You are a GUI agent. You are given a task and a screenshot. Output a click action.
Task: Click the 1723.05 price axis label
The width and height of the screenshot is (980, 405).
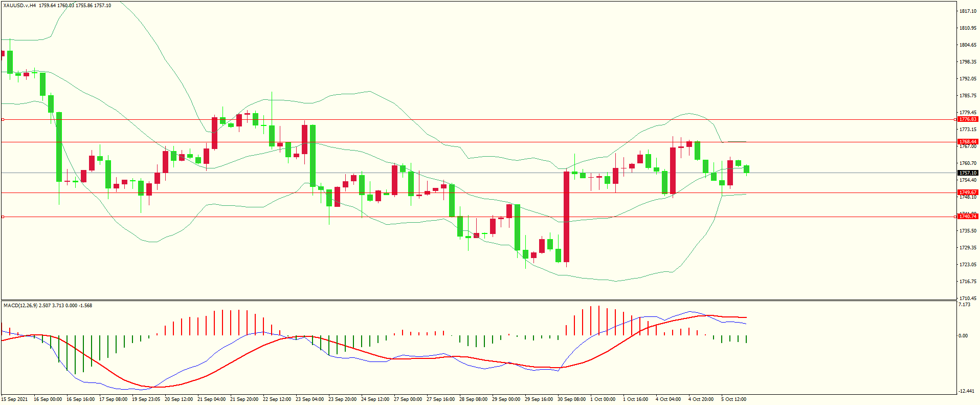[x=968, y=265]
